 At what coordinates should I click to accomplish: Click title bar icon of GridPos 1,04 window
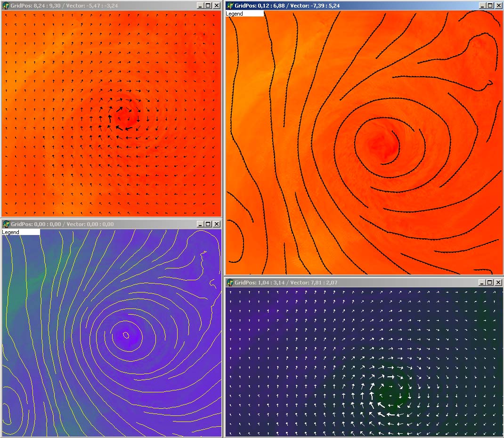point(230,283)
